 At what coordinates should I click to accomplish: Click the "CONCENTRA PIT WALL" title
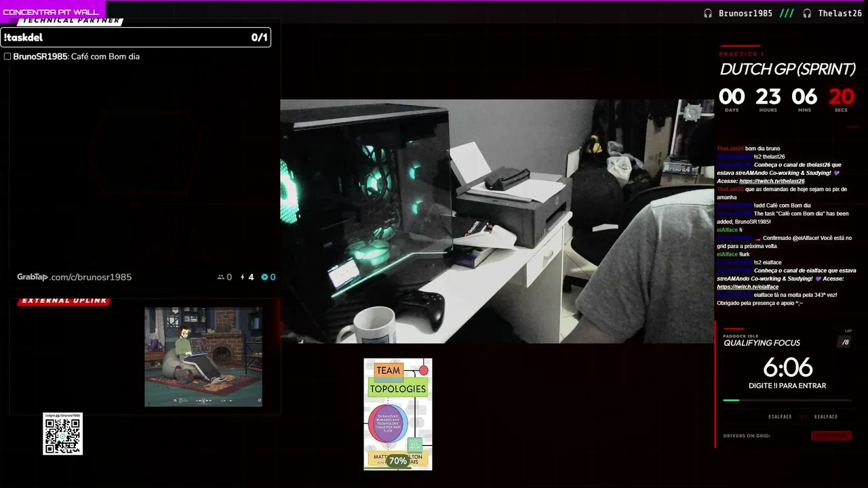coord(51,12)
